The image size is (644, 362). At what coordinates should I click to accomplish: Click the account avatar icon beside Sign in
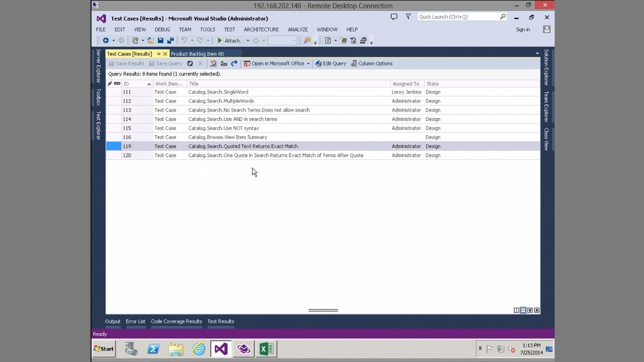click(546, 30)
